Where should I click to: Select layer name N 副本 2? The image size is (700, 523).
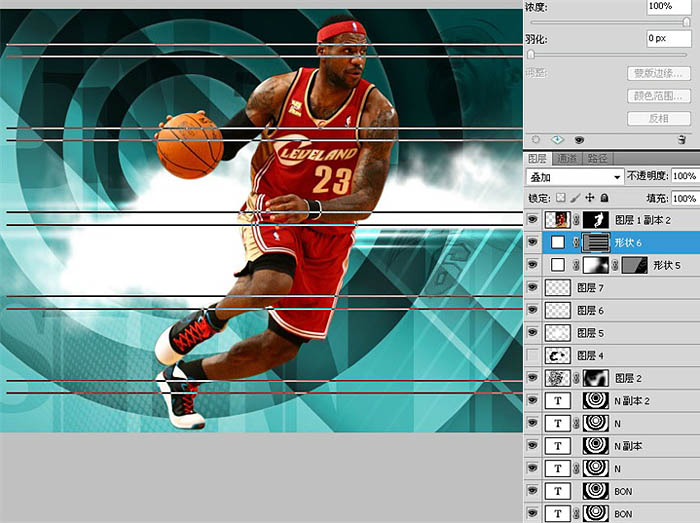pos(632,401)
